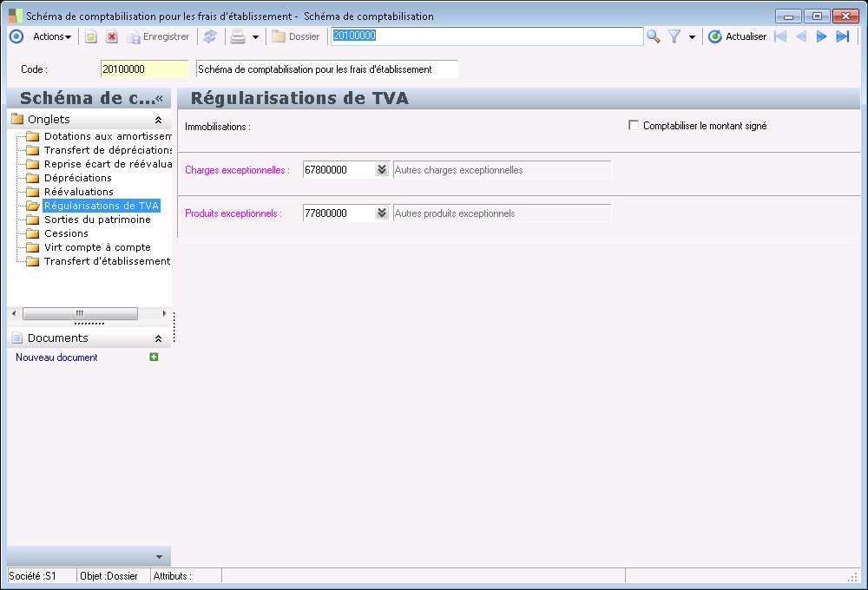Click the open folder icon of Régularisations de TVA
This screenshot has width=868, height=590.
(33, 206)
